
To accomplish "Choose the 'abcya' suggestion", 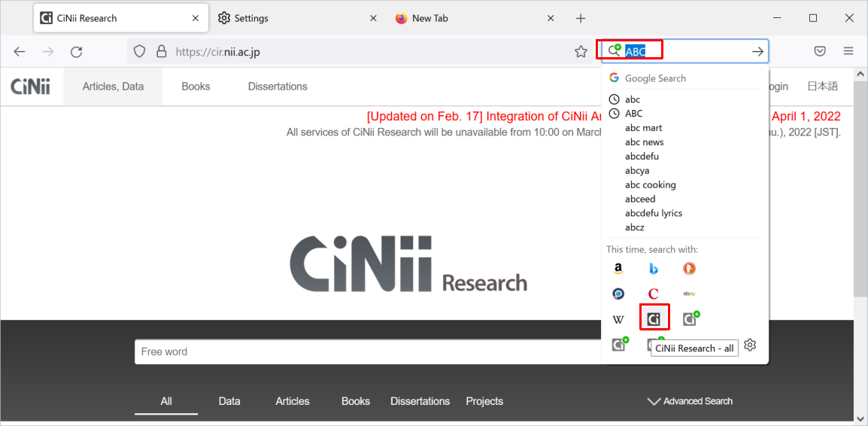I will (x=684, y=171).
